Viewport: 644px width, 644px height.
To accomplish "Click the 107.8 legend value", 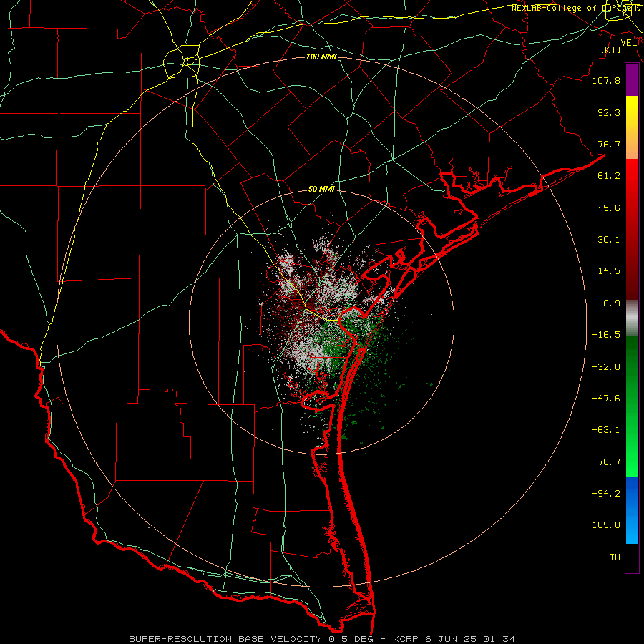I will tap(606, 80).
